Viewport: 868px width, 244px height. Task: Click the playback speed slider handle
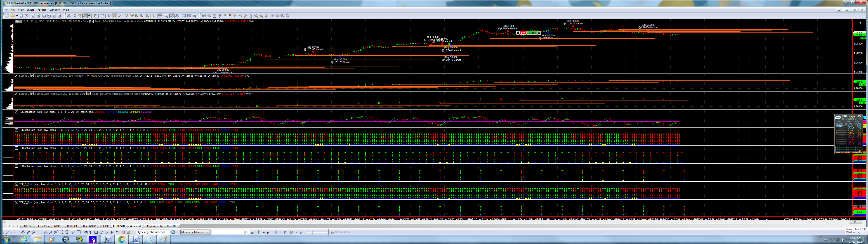pos(312,232)
